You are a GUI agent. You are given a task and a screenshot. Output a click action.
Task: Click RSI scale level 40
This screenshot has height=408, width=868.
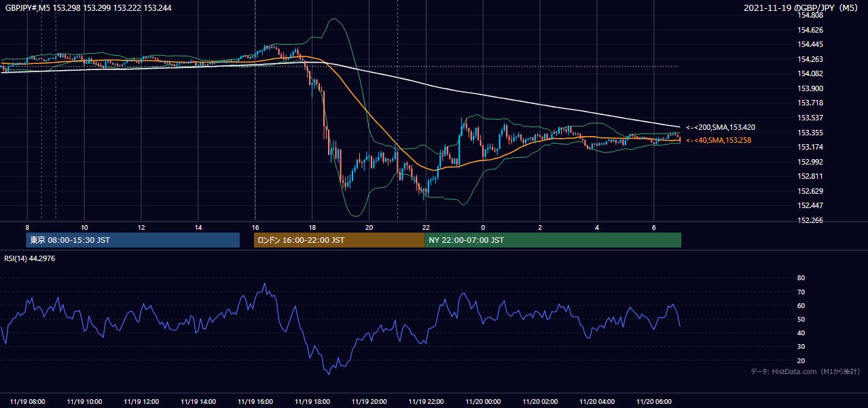point(801,333)
